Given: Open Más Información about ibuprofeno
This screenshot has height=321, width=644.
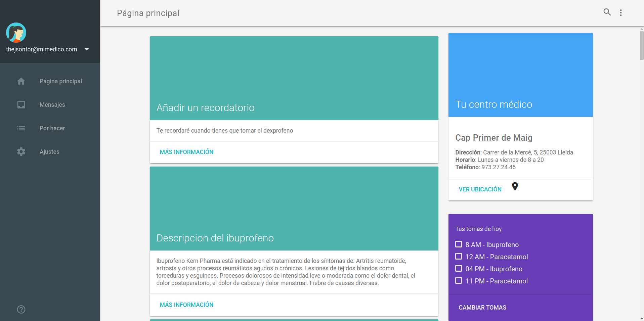Looking at the screenshot, I should pos(186,305).
